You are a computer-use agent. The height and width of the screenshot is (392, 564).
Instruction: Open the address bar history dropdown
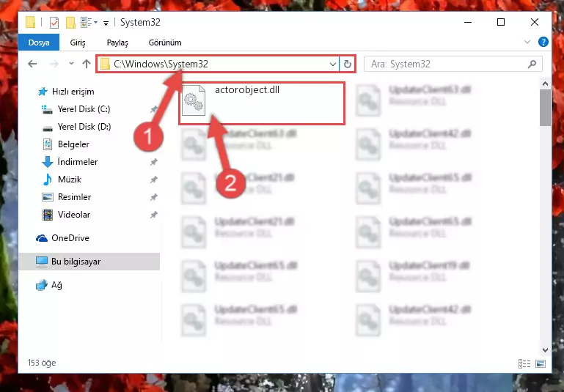point(333,64)
